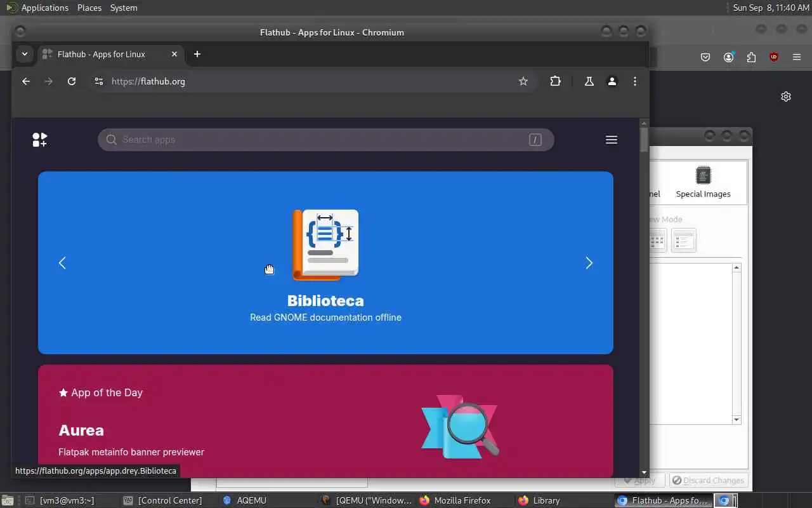
Task: Click the settings gear in Firefox page
Action: [x=786, y=97]
